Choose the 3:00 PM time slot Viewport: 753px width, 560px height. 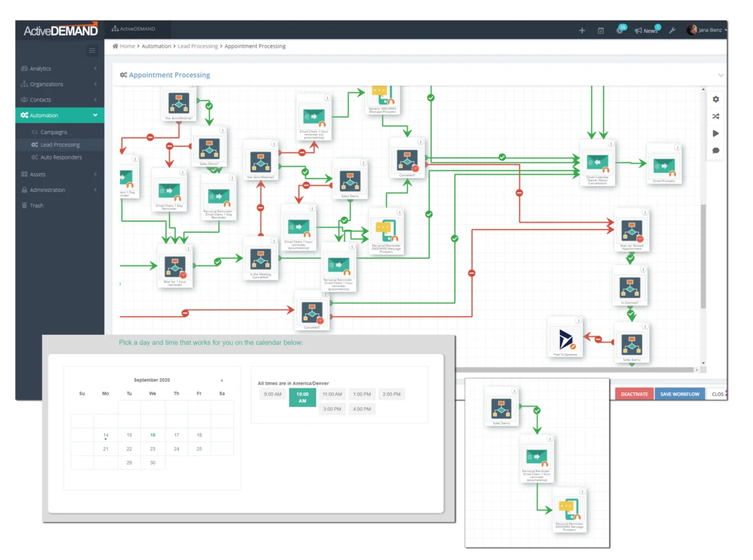(332, 409)
